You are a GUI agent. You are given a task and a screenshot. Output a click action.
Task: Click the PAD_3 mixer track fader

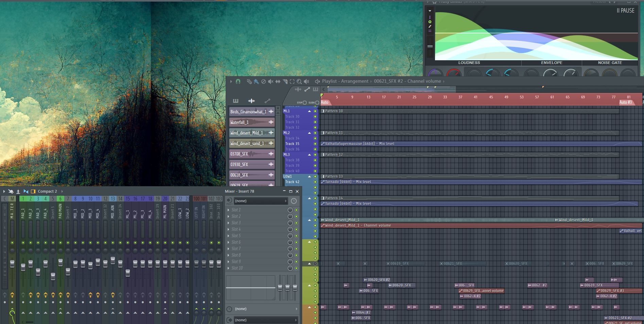38,272
